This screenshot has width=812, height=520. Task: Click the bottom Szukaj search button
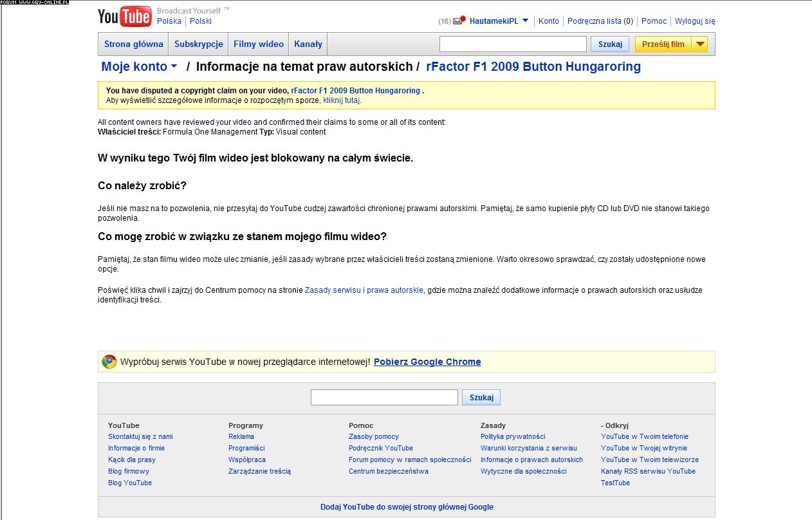[x=481, y=397]
